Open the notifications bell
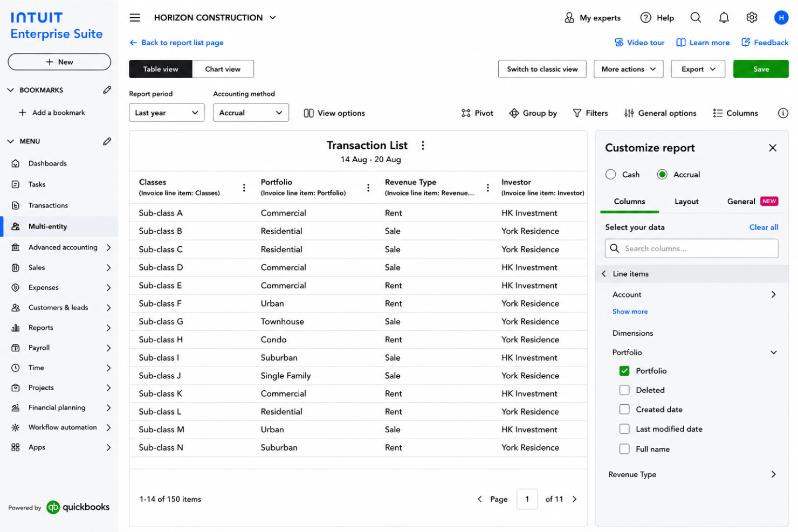Viewport: 798px width, 532px height. tap(724, 18)
